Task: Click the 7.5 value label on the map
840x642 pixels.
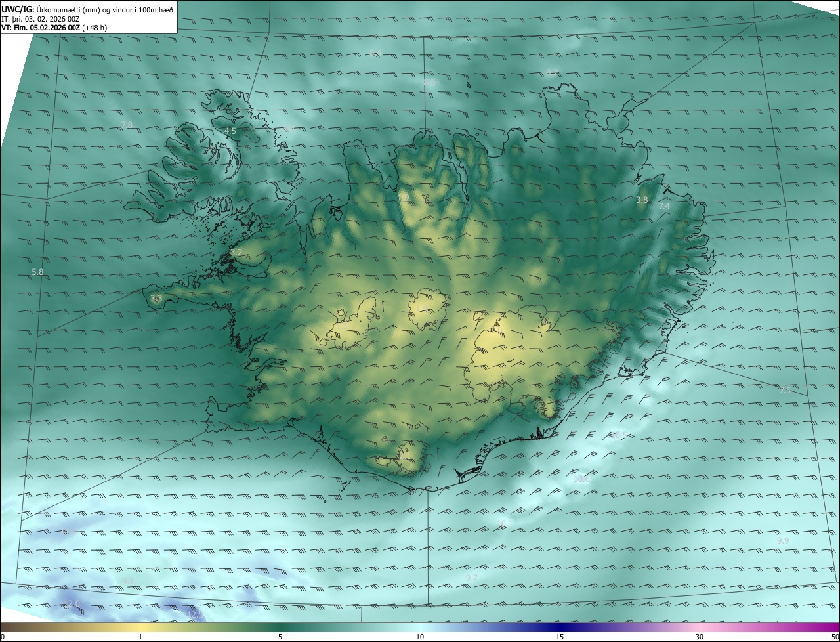Action: (x=785, y=391)
